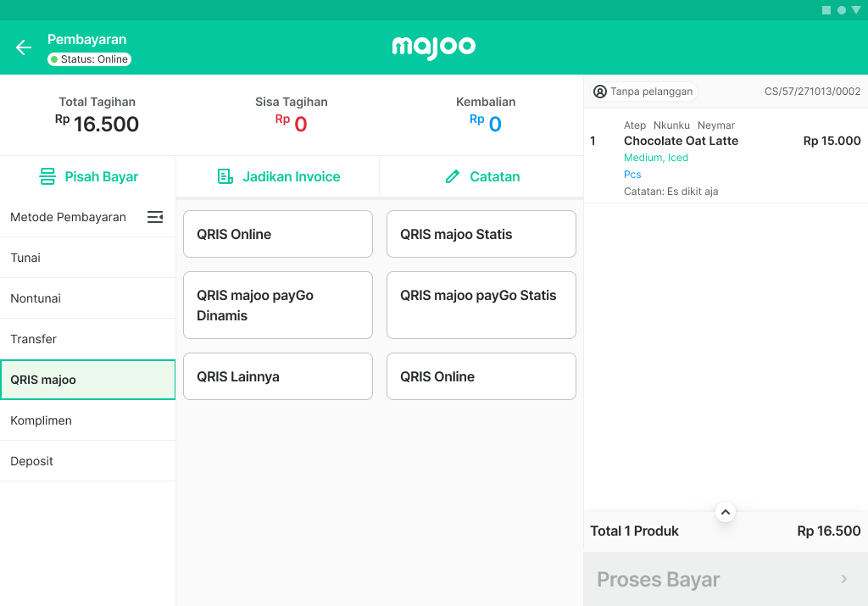Select QRIS majoo payGo Statis

point(481,305)
